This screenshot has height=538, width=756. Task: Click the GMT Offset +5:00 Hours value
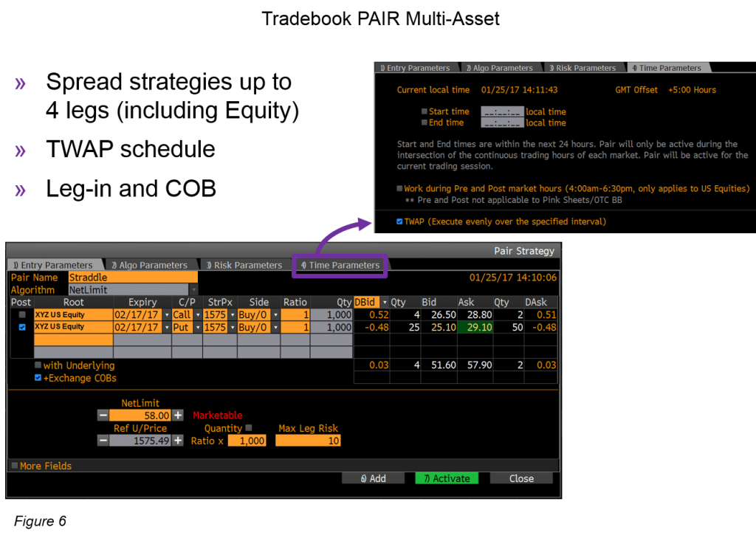(x=692, y=90)
